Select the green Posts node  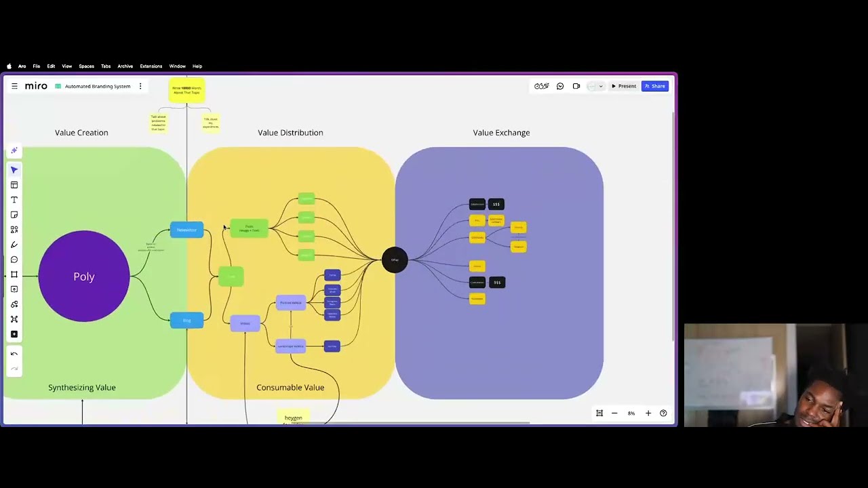click(249, 229)
